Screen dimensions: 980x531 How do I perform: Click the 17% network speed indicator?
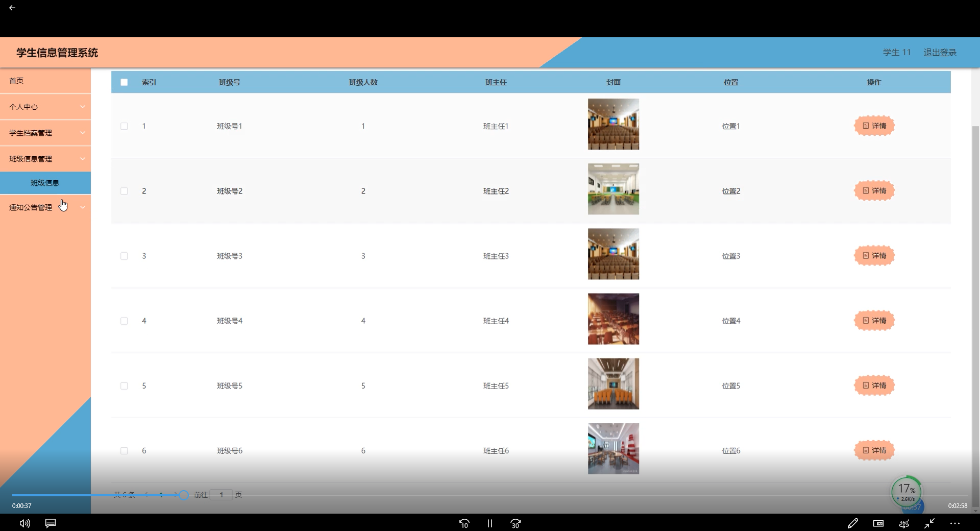[906, 492]
